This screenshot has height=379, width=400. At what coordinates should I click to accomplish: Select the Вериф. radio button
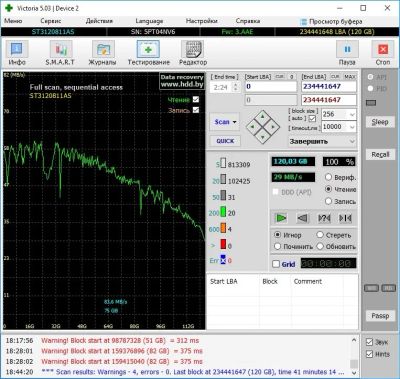click(328, 177)
